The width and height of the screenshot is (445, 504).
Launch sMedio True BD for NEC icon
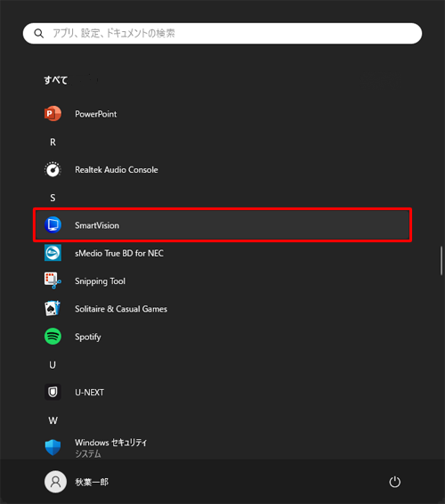click(x=53, y=253)
